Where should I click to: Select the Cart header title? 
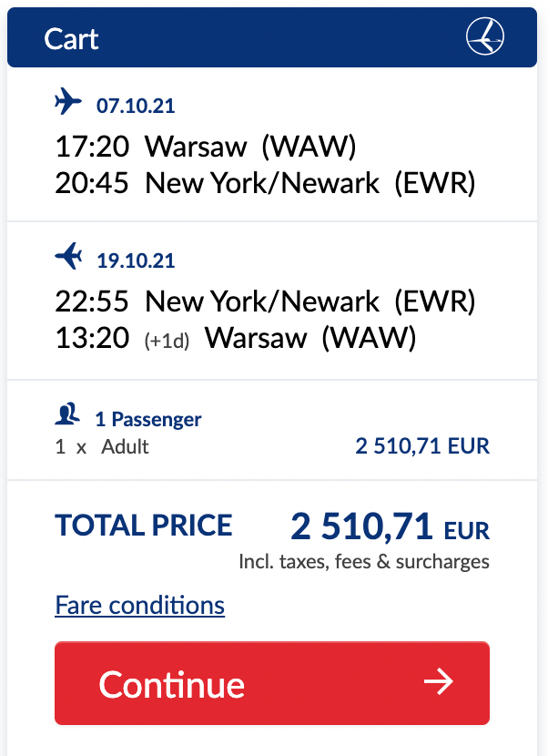[x=71, y=39]
